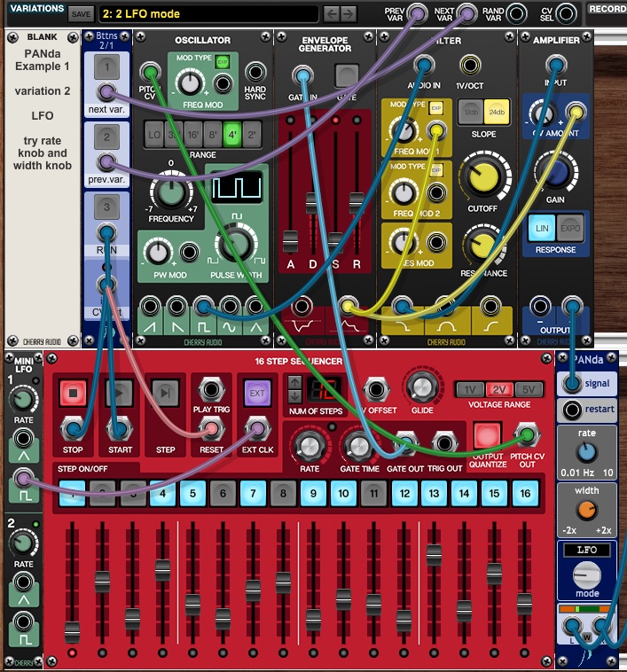Click the sequencer Play button

point(120,392)
